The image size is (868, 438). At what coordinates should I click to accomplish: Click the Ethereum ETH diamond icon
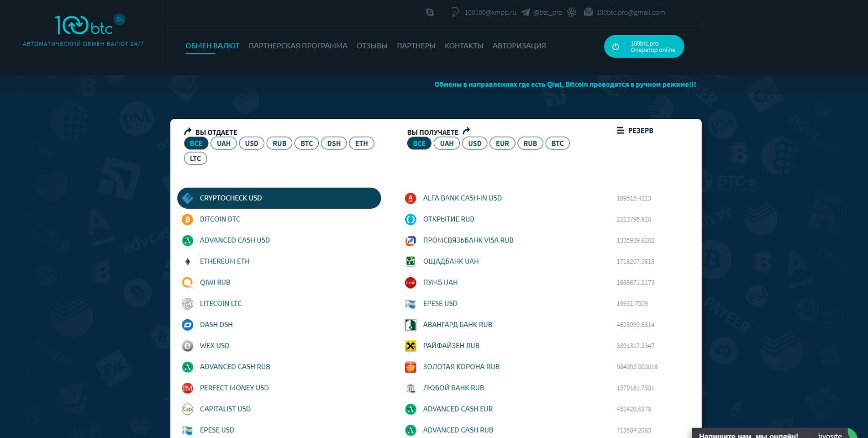pyautogui.click(x=187, y=262)
